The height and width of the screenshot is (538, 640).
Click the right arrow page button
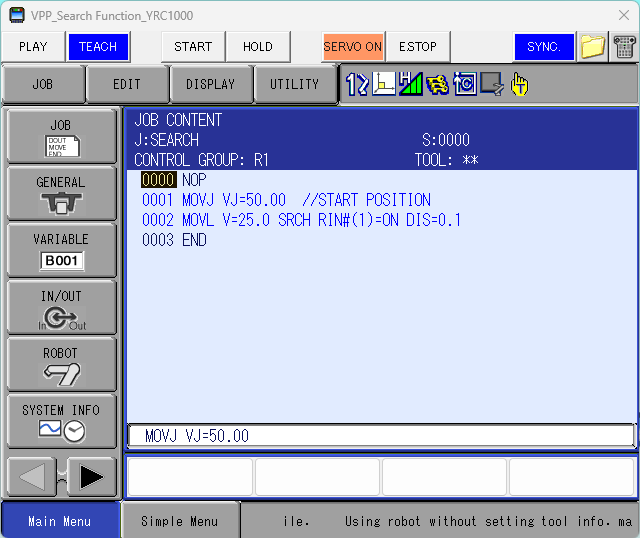(x=91, y=477)
